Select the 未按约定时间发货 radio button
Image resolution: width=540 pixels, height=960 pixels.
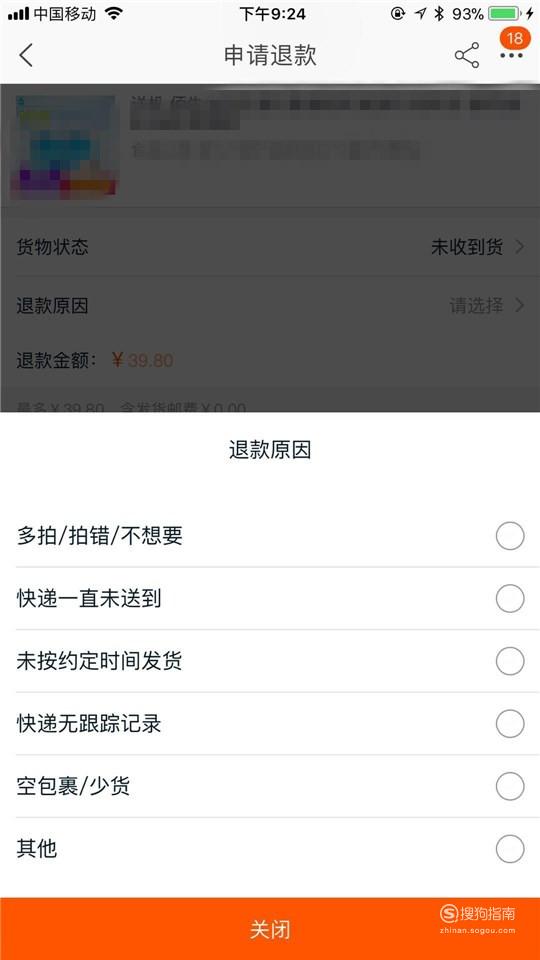pos(510,661)
